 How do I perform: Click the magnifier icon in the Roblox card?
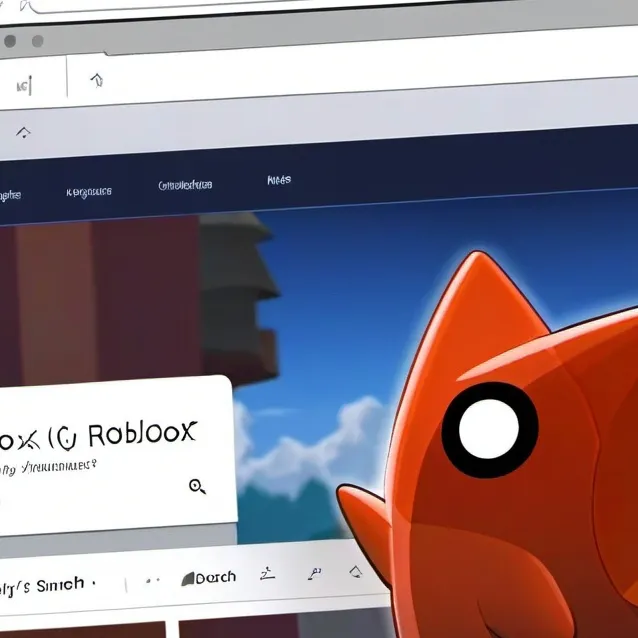click(197, 487)
